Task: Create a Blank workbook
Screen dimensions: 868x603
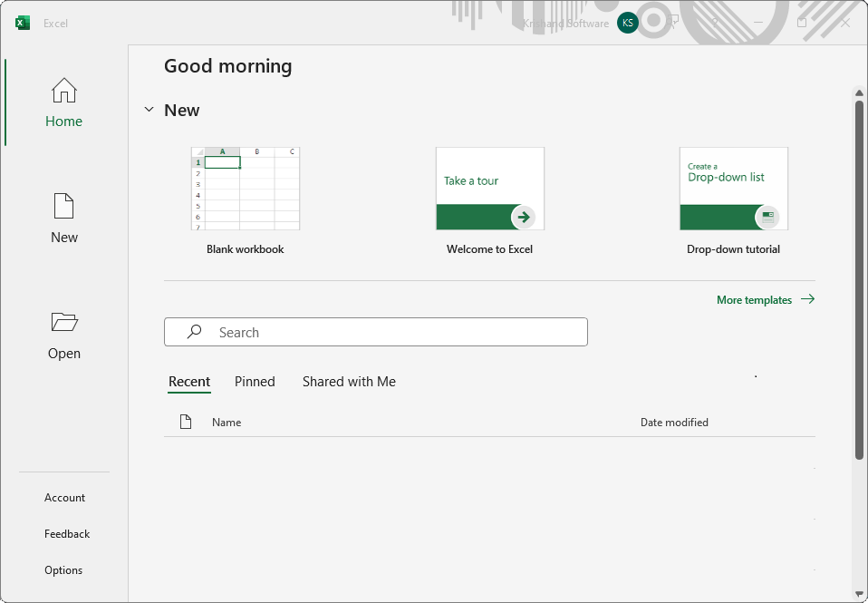Action: [x=246, y=201]
